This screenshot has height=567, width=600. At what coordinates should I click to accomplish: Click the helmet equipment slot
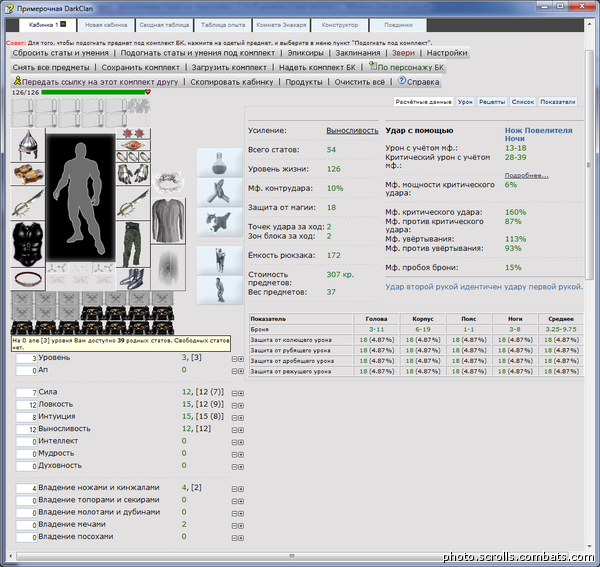[x=28, y=145]
